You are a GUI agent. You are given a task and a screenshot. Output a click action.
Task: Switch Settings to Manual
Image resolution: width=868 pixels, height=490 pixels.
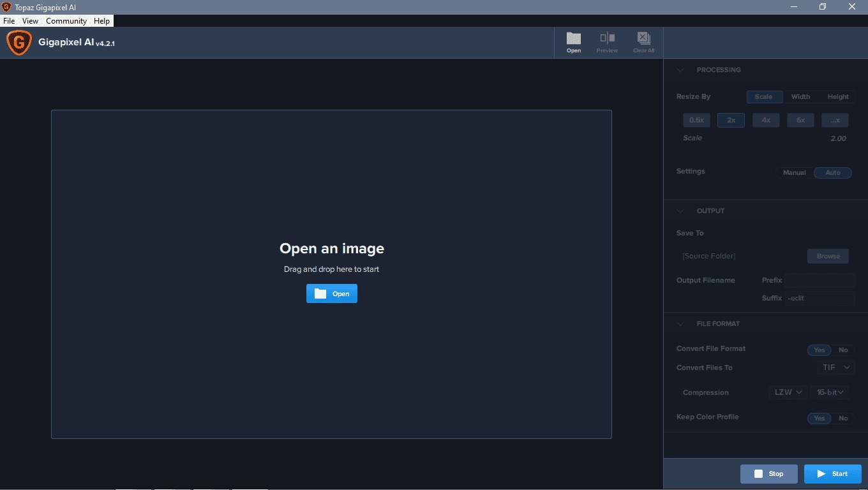point(795,173)
